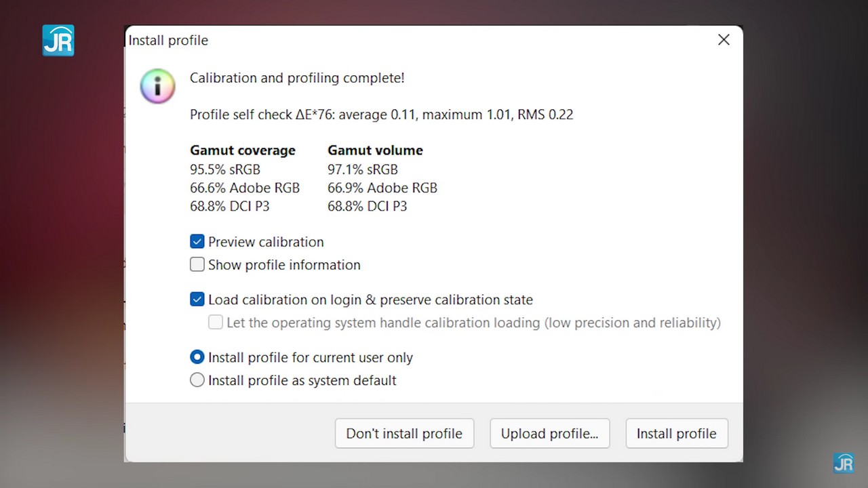Click the Calibration and profiling complete message
The width and height of the screenshot is (868, 488).
pos(297,78)
